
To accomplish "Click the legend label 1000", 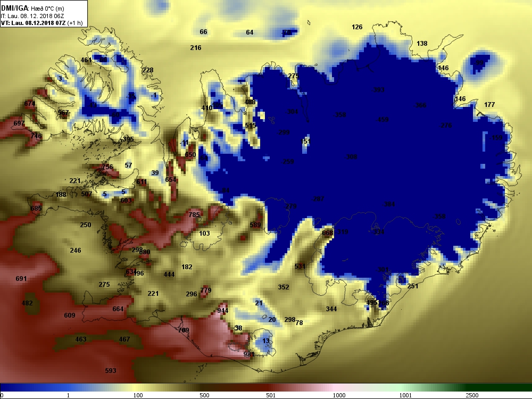I will click(x=339, y=395).
